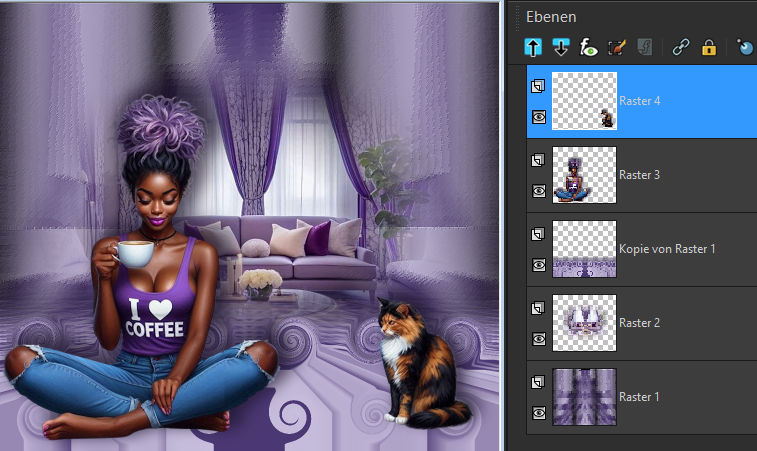
Task: Click the layer type icon of Raster 4
Action: pyautogui.click(x=538, y=86)
